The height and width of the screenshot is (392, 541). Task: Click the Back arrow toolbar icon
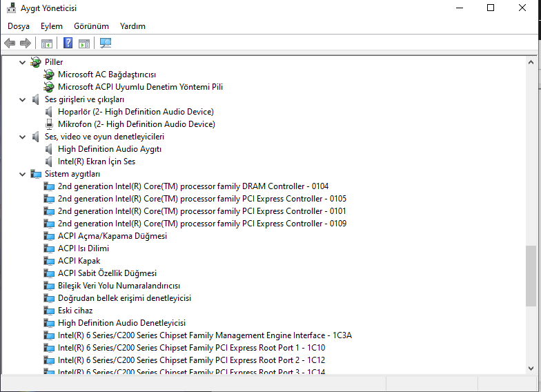coord(10,43)
